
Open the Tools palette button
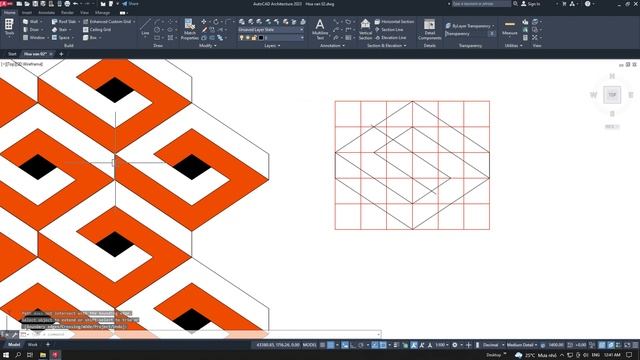(9, 28)
